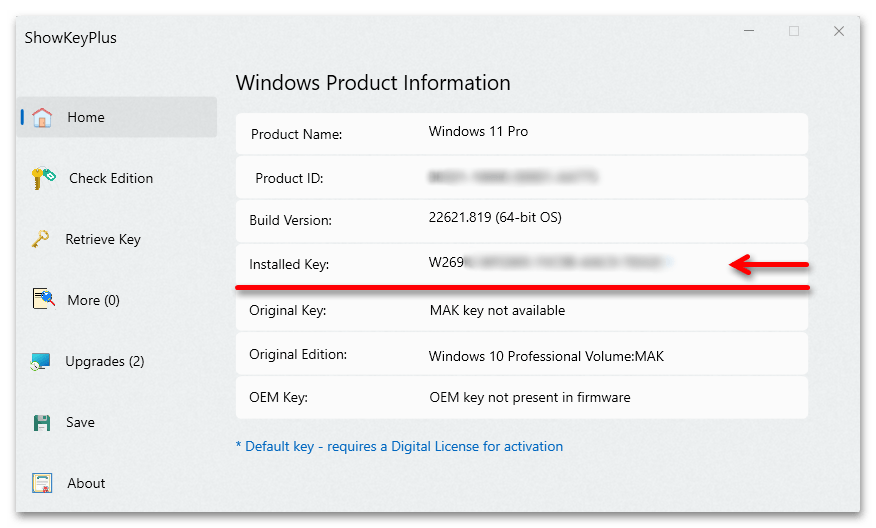Click the Save floppy disk icon
Viewport: 876px width, 528px height.
(x=42, y=422)
